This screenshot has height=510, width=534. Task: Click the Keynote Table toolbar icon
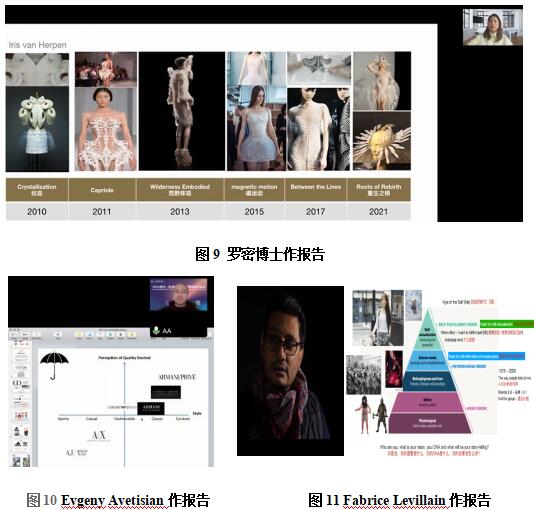click(x=79, y=334)
